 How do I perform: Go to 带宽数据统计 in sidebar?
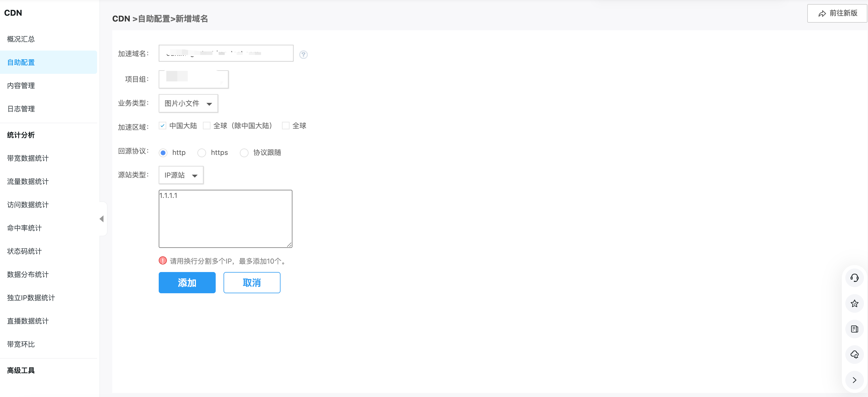(x=28, y=158)
